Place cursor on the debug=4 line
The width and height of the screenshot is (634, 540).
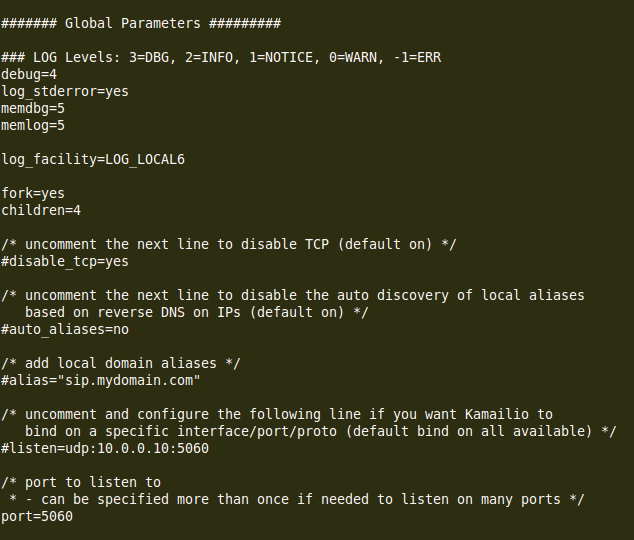click(29, 74)
